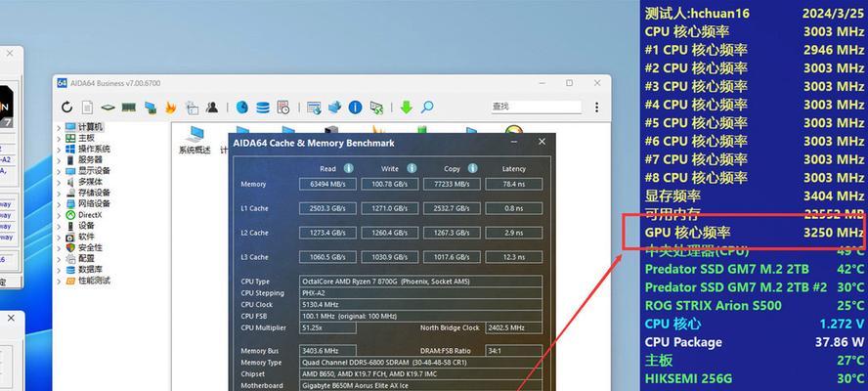
Task: Click the North Bridge Clock value 2402.5 MHz
Action: (514, 327)
